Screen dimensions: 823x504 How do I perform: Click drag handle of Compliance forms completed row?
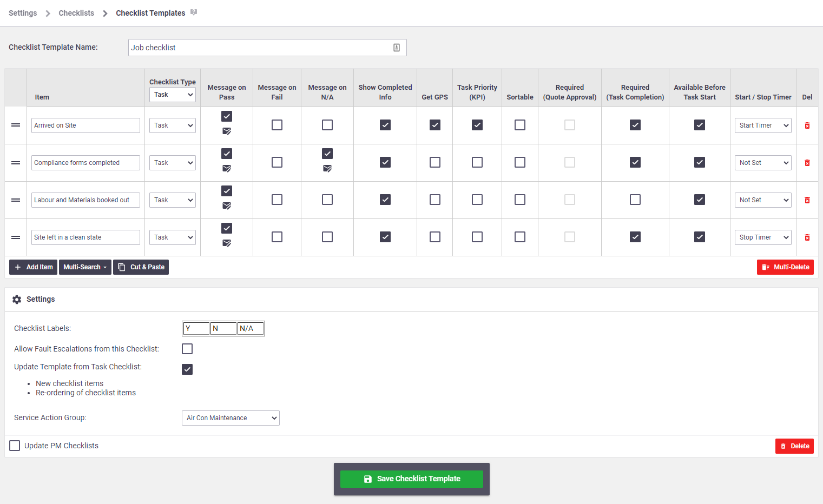tap(16, 163)
